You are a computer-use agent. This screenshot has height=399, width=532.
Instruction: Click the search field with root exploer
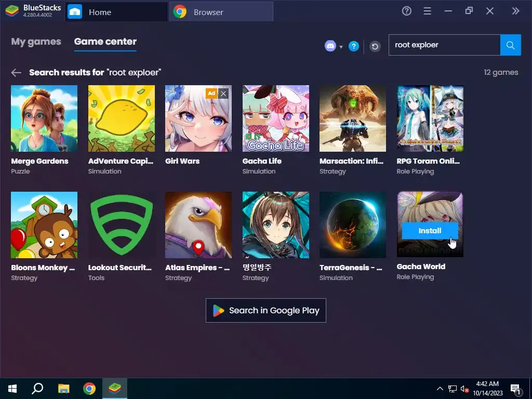[x=445, y=45]
